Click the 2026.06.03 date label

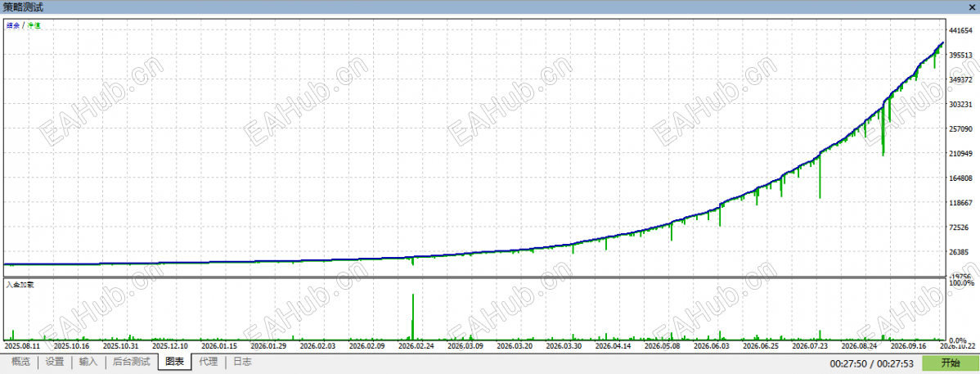point(712,345)
